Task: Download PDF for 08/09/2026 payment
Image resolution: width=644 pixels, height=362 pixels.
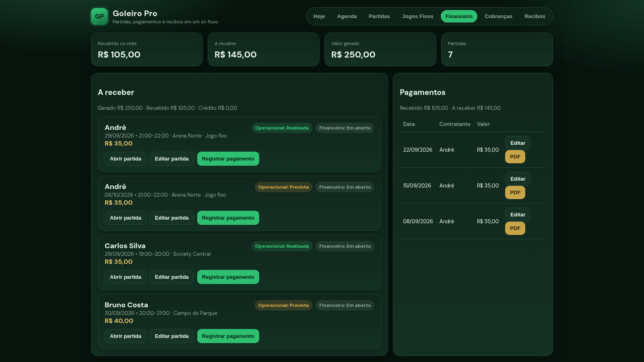Action: (x=515, y=228)
